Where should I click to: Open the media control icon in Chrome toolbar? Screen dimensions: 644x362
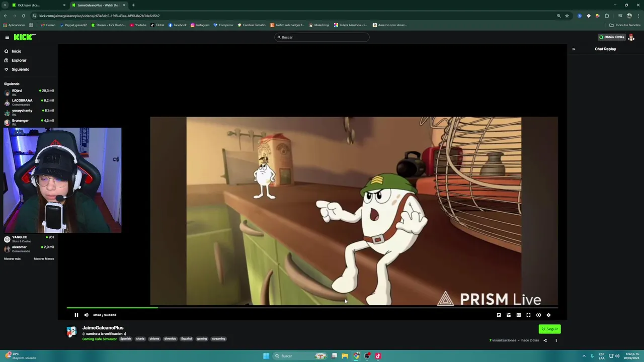620,16
